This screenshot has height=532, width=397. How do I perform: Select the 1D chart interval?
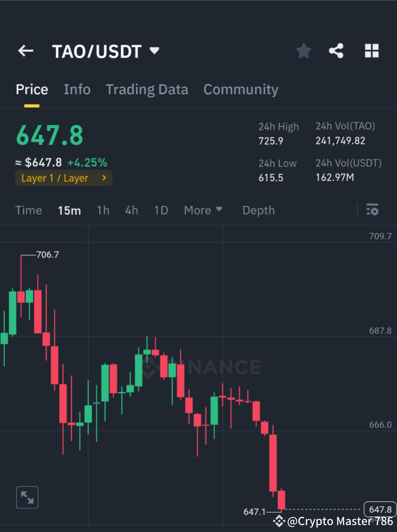[161, 210]
